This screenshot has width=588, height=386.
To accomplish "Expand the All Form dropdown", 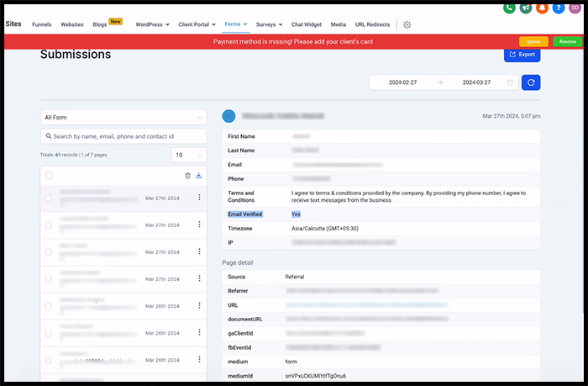I will click(x=123, y=118).
